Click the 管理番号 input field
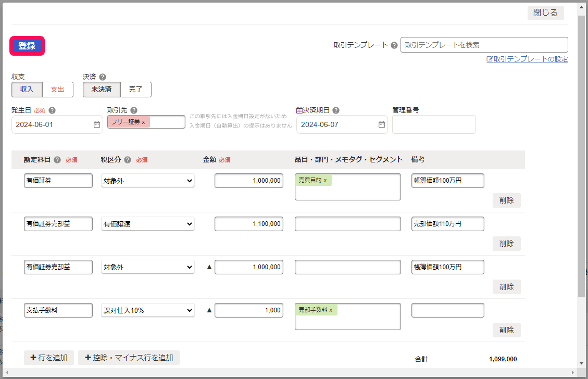The width and height of the screenshot is (588, 379). pos(434,124)
